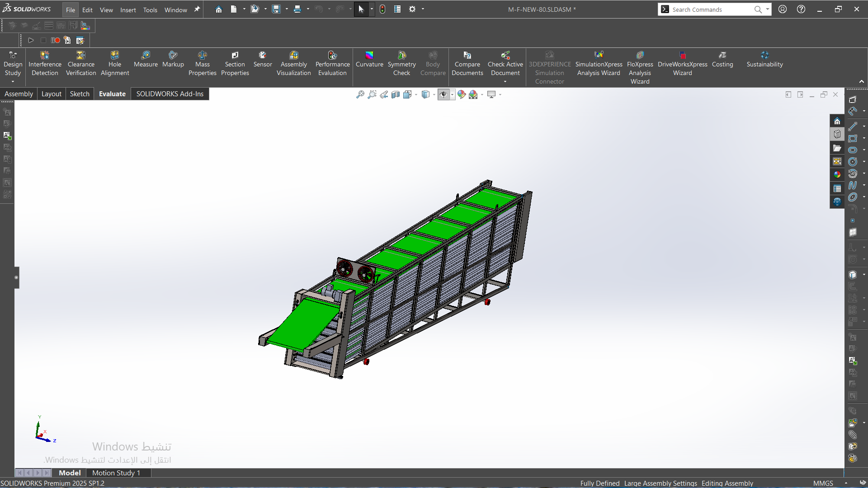Click DriveWorksXpress Wizard

(x=682, y=63)
